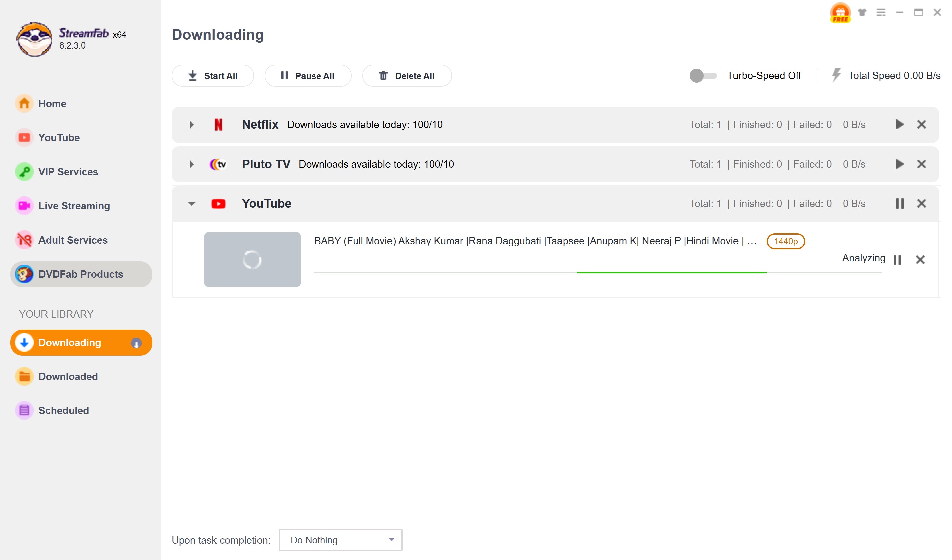
Task: Click the BABY movie loading thumbnail
Action: (252, 259)
